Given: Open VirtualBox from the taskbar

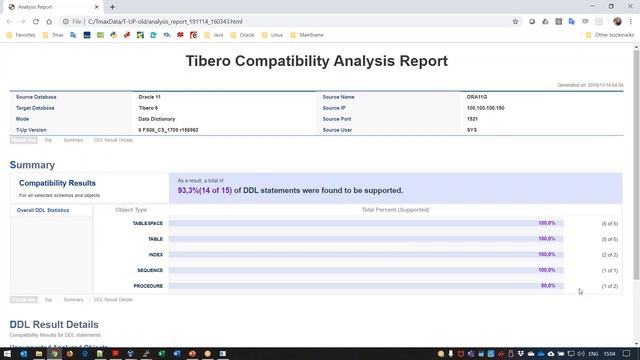Looking at the screenshot, I should [x=131, y=354].
